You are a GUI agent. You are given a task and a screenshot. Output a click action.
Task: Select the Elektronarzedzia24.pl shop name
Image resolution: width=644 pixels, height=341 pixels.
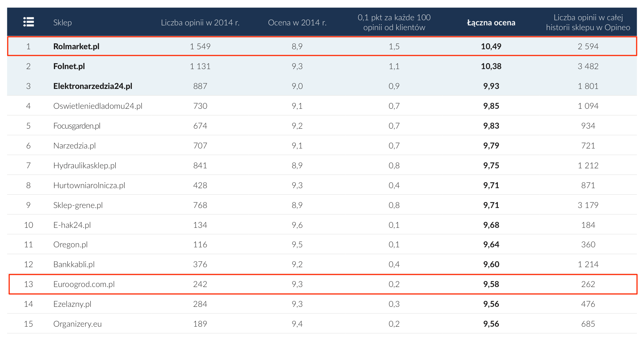point(93,86)
